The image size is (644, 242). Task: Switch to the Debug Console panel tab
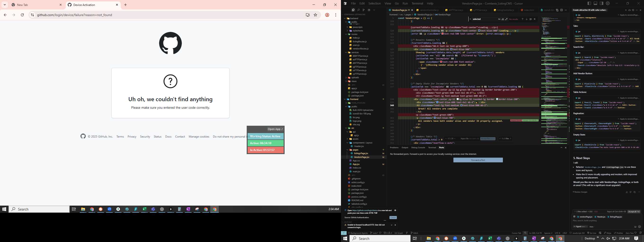click(x=418, y=147)
